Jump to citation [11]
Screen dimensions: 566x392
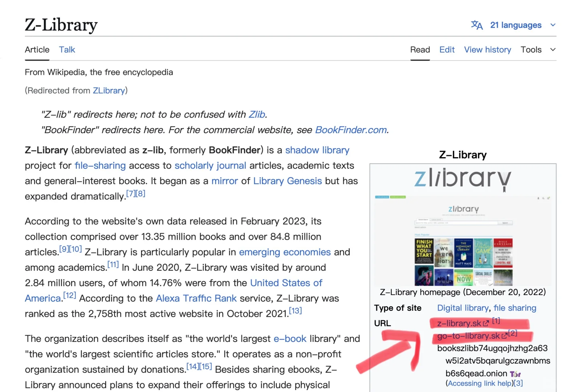coord(113,265)
